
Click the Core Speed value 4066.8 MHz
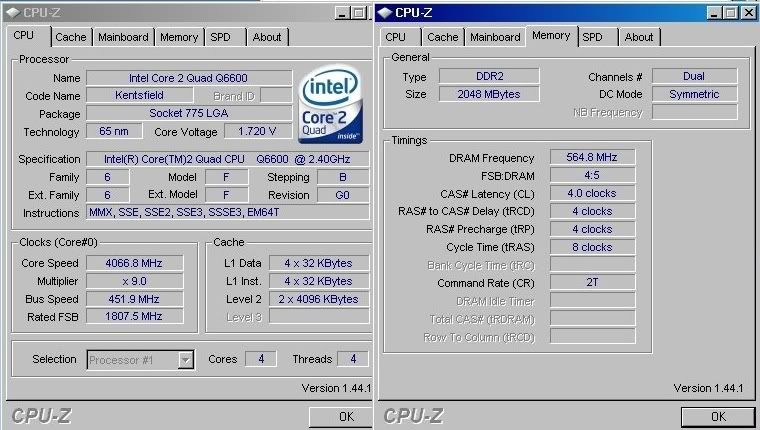click(135, 263)
